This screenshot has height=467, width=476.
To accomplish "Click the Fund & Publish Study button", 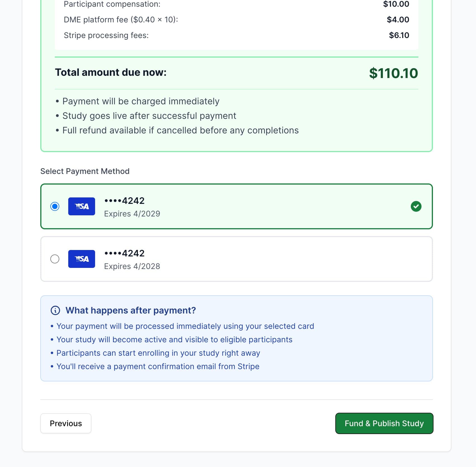I will click(384, 423).
